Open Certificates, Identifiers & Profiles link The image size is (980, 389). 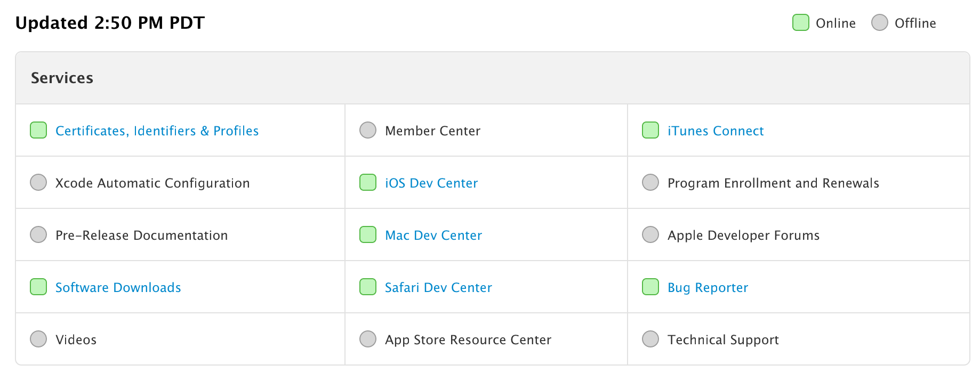coord(157,131)
